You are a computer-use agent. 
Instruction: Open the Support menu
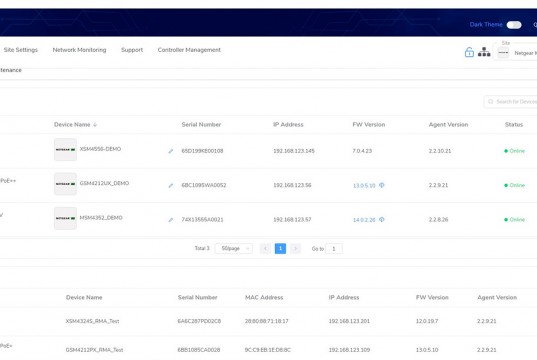[132, 50]
